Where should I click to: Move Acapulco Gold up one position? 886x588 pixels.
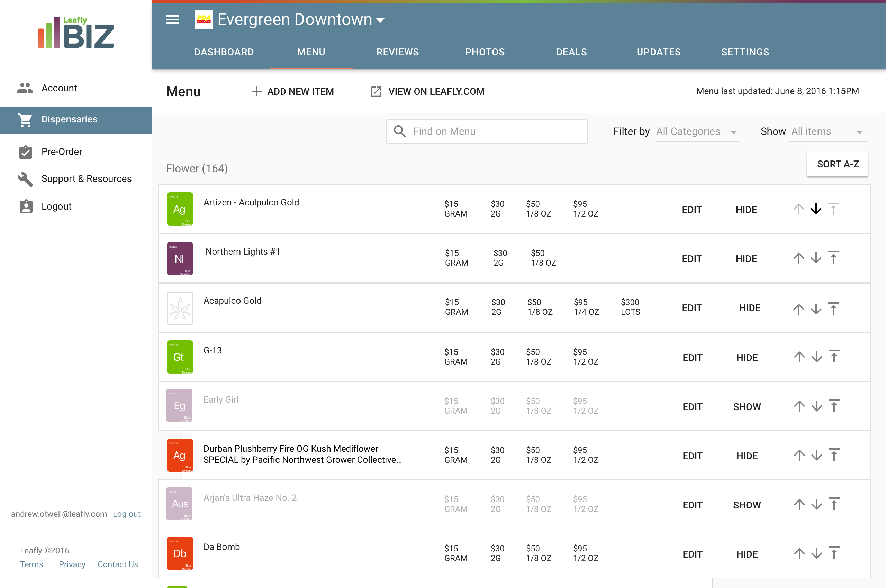pyautogui.click(x=798, y=309)
